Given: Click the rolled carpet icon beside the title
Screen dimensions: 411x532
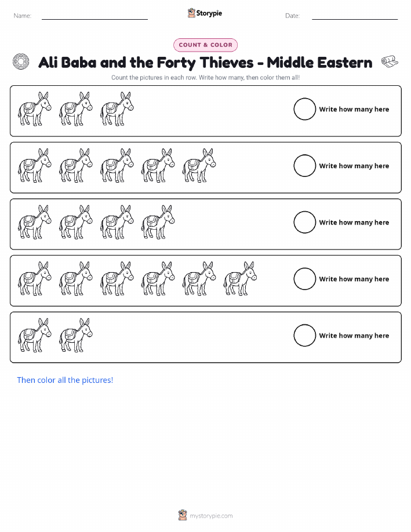Looking at the screenshot, I should 390,61.
